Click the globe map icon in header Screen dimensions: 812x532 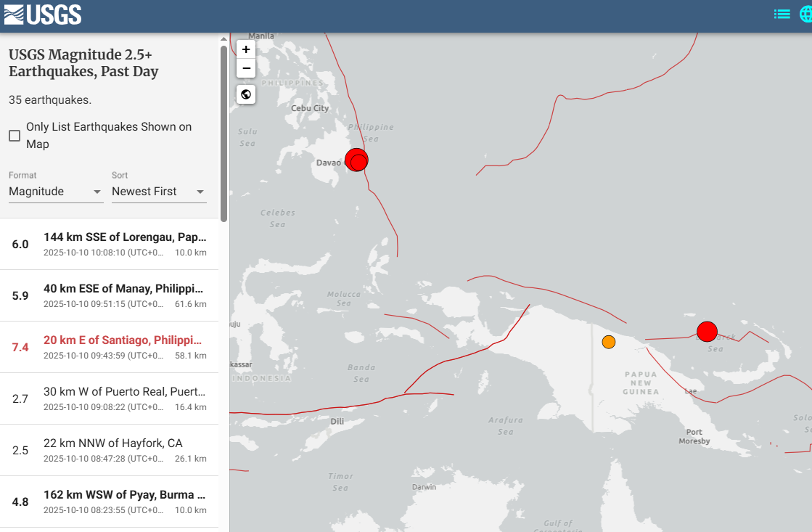(805, 14)
